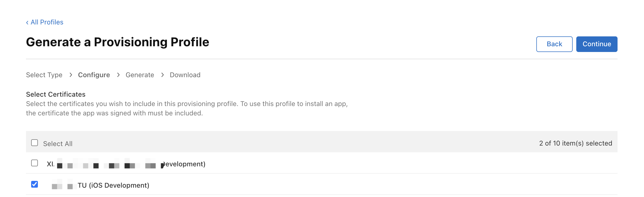
Task: Open the Download breadcrumb step
Action: (x=185, y=75)
